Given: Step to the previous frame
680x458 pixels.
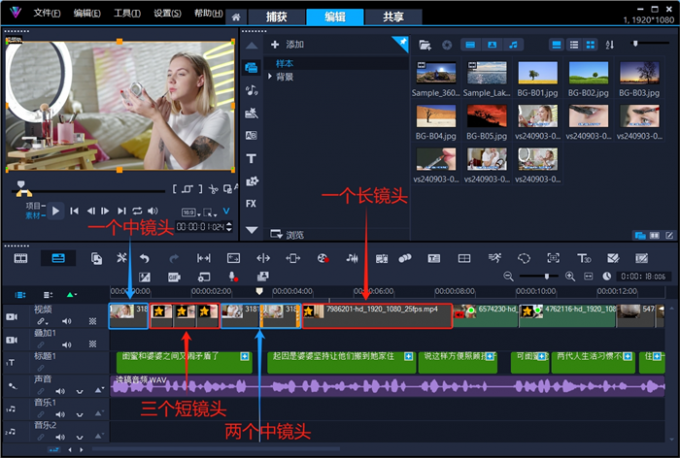Looking at the screenshot, I should 91,211.
